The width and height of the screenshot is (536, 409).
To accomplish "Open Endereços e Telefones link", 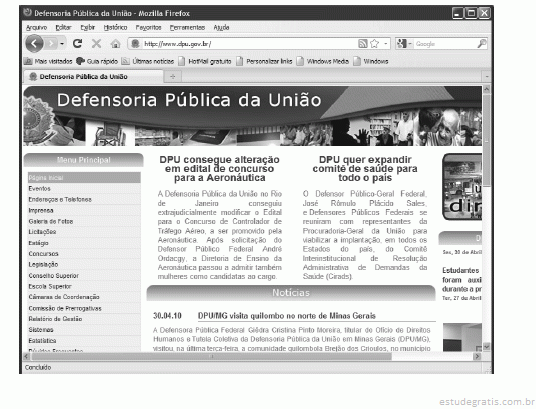I will point(60,199).
